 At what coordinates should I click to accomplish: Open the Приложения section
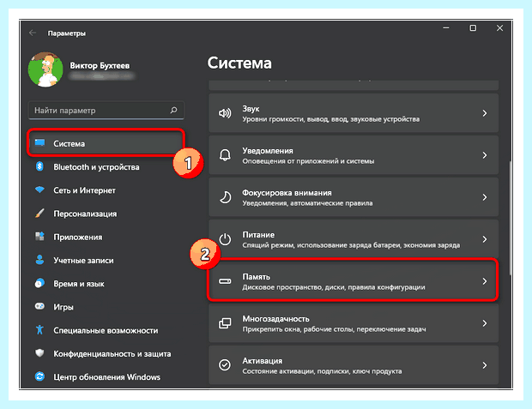click(78, 237)
